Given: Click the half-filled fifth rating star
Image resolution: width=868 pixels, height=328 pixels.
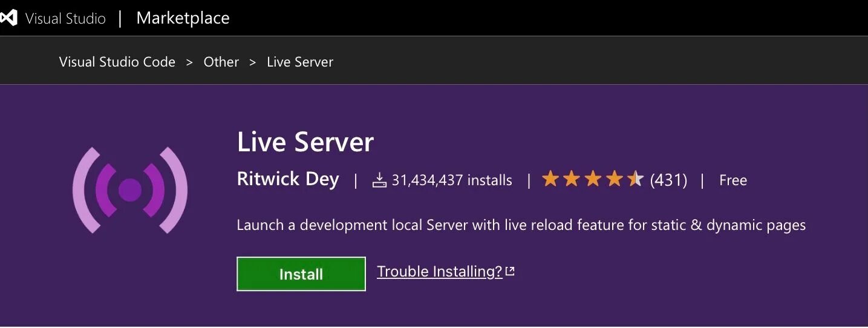Looking at the screenshot, I should click(x=635, y=179).
